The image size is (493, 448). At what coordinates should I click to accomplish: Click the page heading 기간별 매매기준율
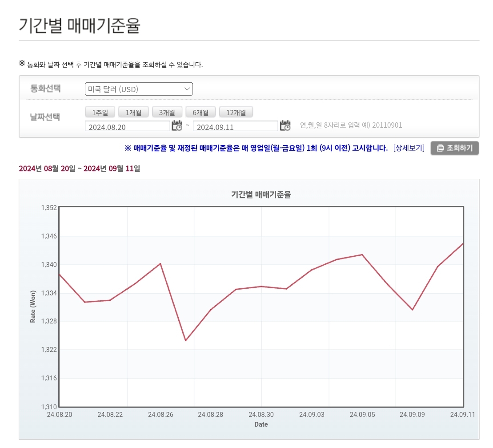click(80, 25)
